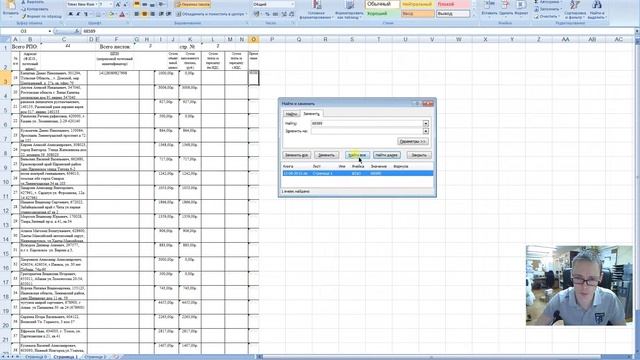Click the Align text right icon

pos(152,14)
